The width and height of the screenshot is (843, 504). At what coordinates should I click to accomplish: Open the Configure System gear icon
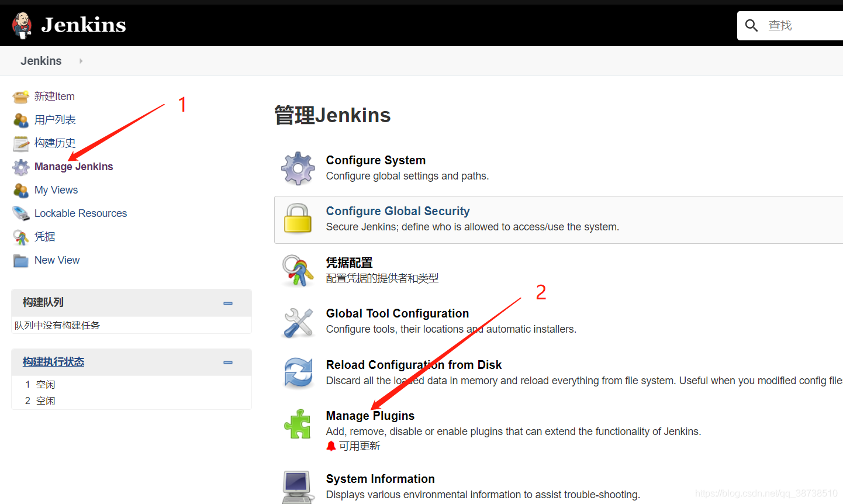[x=298, y=167]
